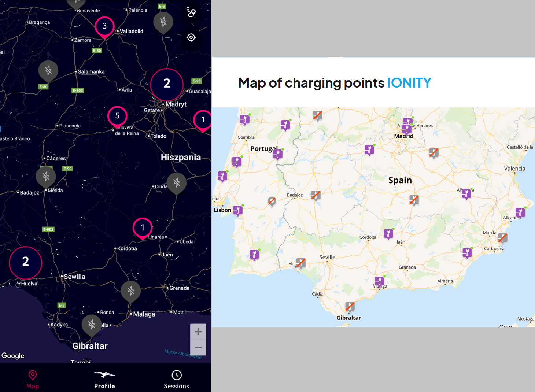This screenshot has height=392, width=535.
Task: Select unavailable gray pin in central Spain
Action: [414, 200]
